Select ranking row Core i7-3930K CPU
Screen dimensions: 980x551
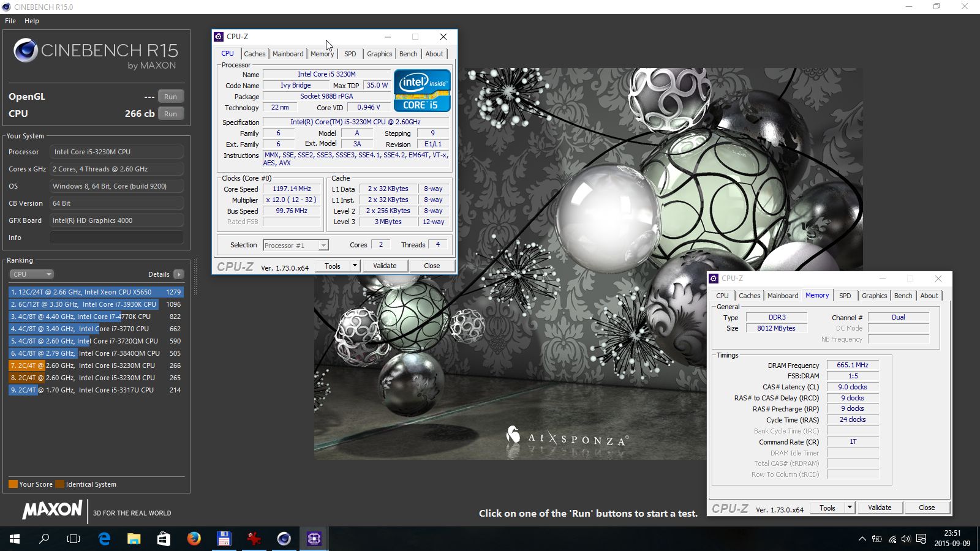(x=96, y=304)
